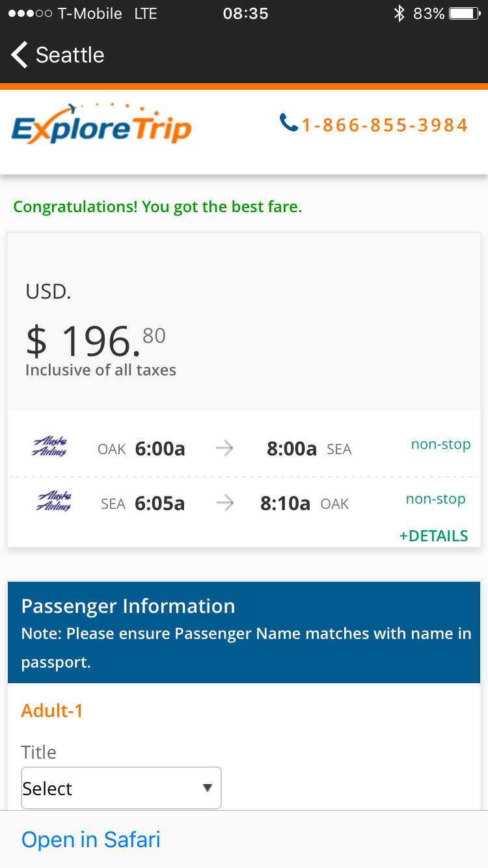
Task: Tap the Alaska Airlines logo on OAK departure
Action: click(50, 448)
